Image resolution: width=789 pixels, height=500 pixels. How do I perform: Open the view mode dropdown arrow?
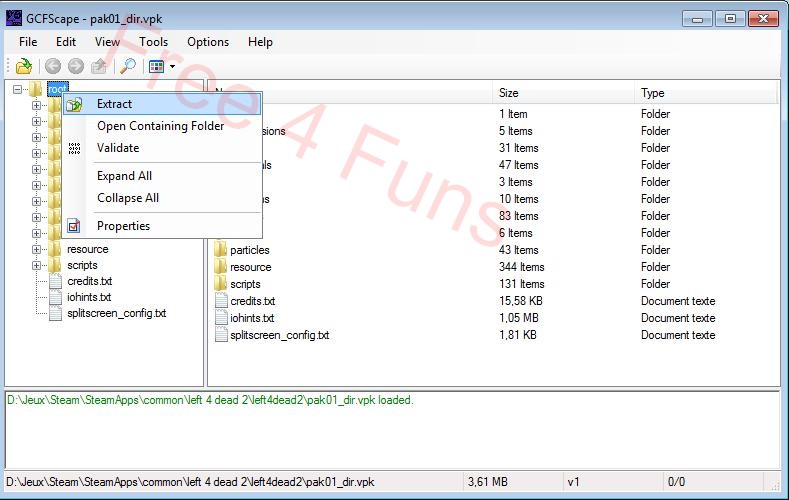click(172, 67)
